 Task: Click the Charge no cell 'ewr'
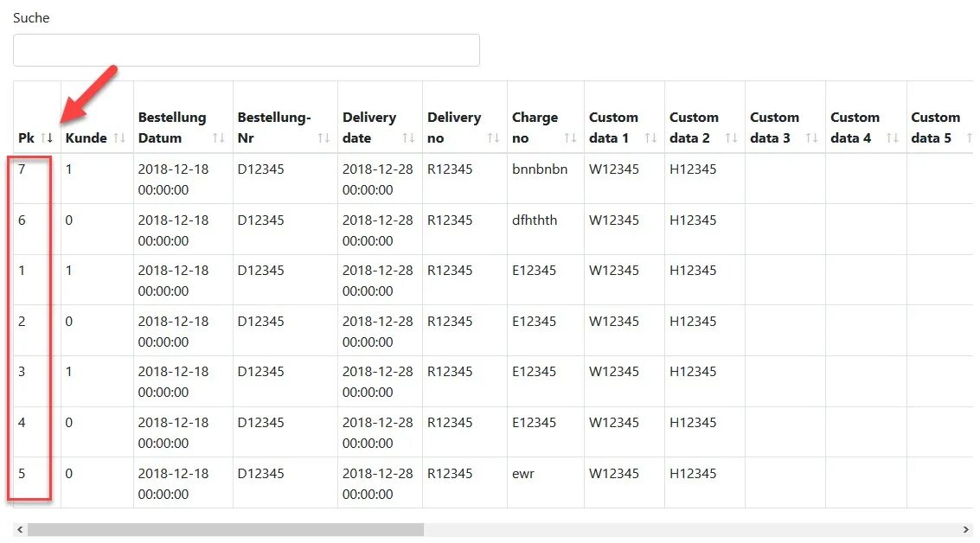click(523, 474)
